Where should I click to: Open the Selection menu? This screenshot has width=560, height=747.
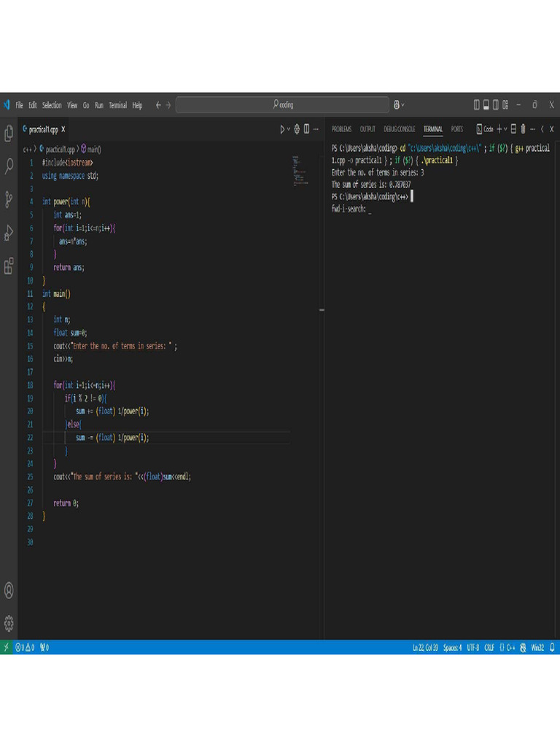(x=52, y=105)
